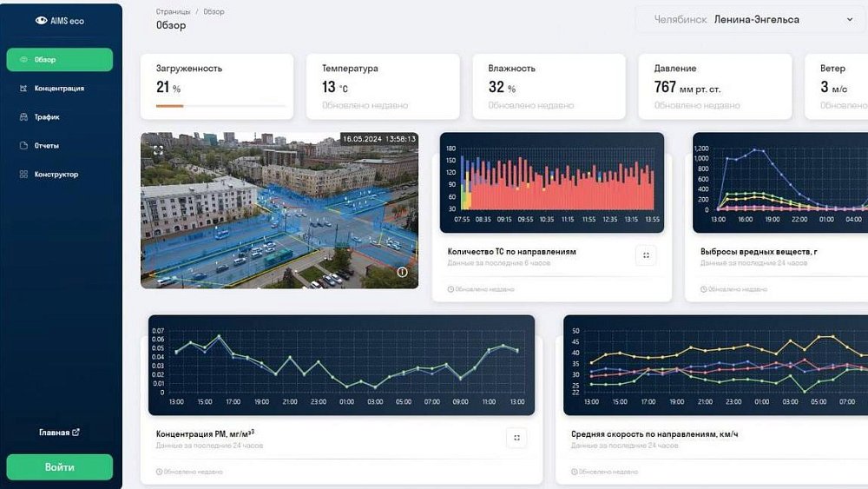Click the Концентрация chart icon in sidebar
Screen dimensions: 868x489
[x=23, y=88]
